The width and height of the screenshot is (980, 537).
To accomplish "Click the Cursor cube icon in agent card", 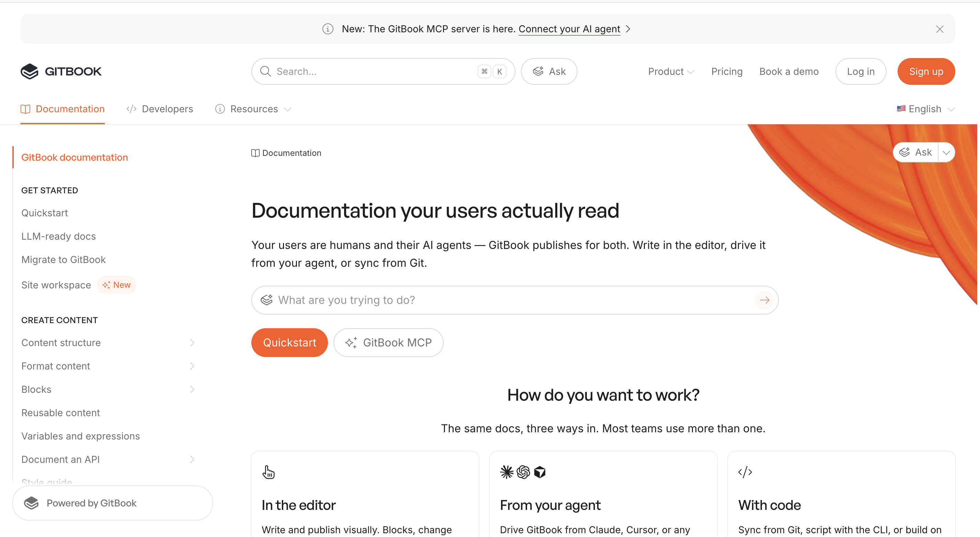I will 539,472.
